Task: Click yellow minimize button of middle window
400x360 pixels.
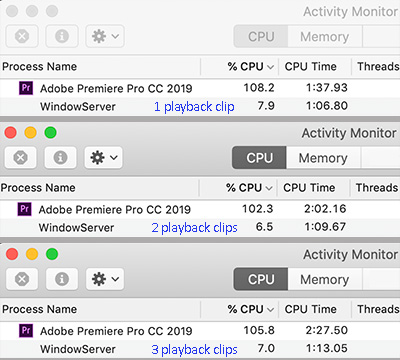Action: [x=31, y=133]
